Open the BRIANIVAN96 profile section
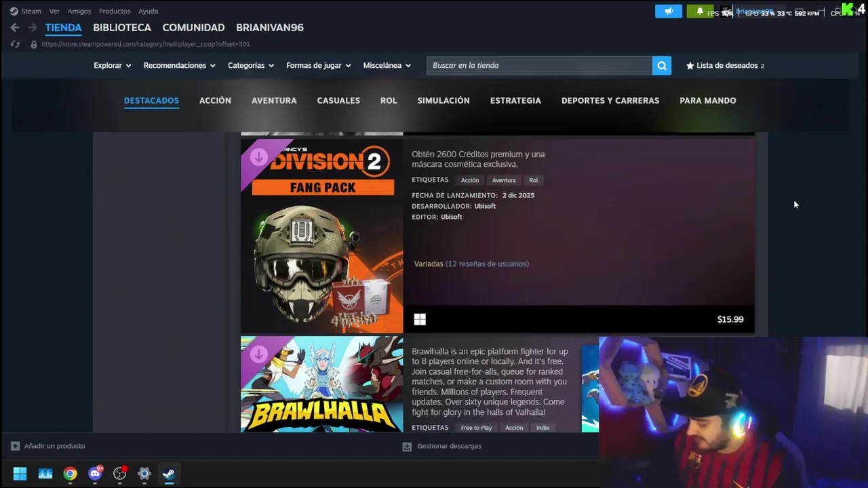The width and height of the screenshot is (868, 488). point(270,28)
